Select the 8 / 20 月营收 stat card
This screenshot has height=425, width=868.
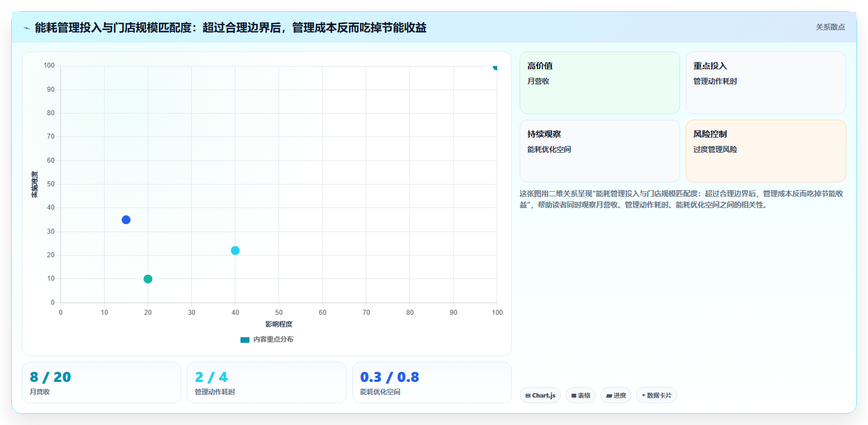point(101,382)
